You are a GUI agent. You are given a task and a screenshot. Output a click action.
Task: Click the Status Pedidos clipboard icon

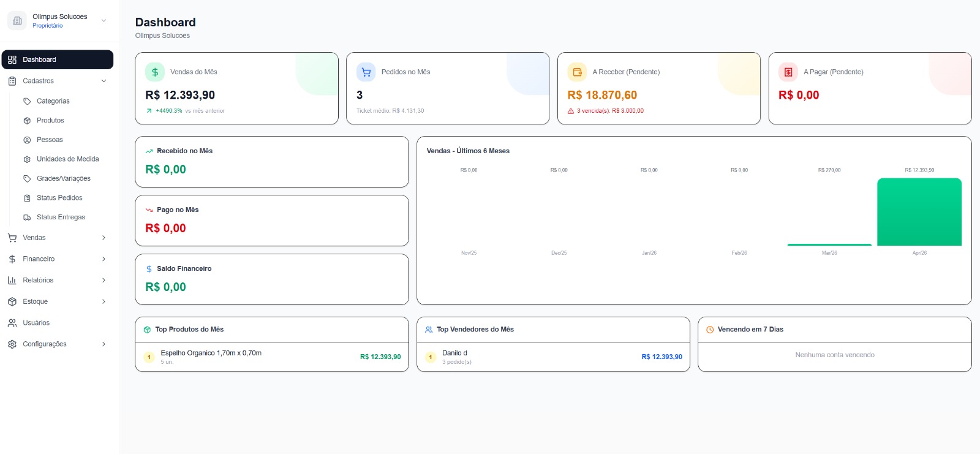[27, 198]
